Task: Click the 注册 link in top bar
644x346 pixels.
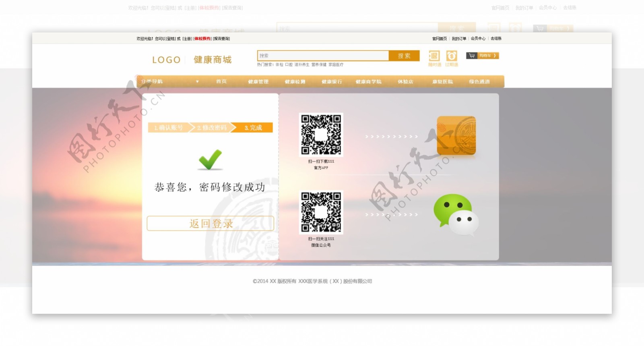Action: coord(187,39)
